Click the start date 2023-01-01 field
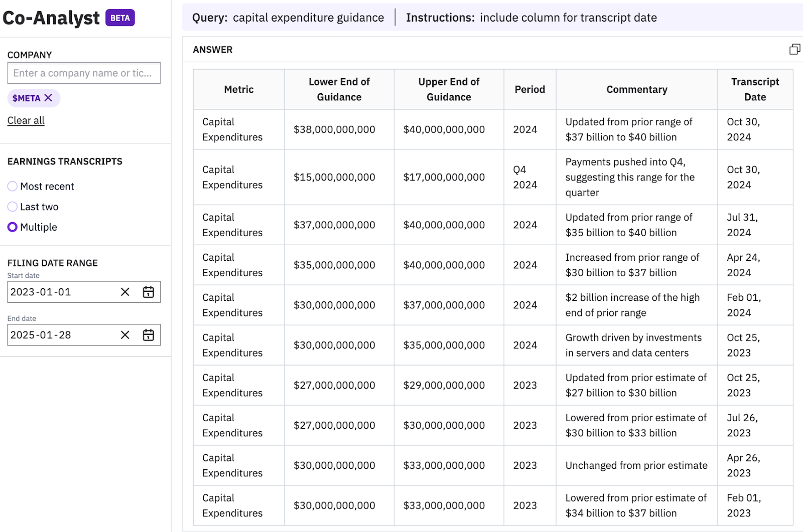803x532 pixels. click(x=60, y=292)
